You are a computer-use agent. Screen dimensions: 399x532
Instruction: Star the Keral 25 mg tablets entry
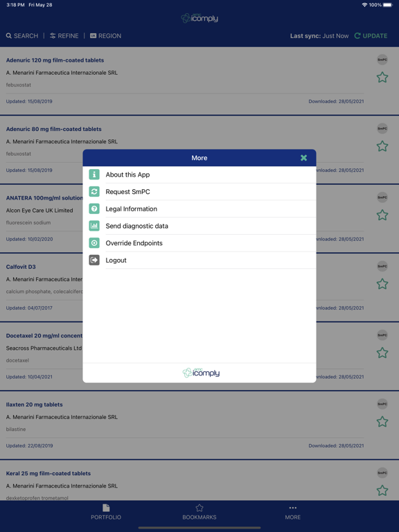382,490
